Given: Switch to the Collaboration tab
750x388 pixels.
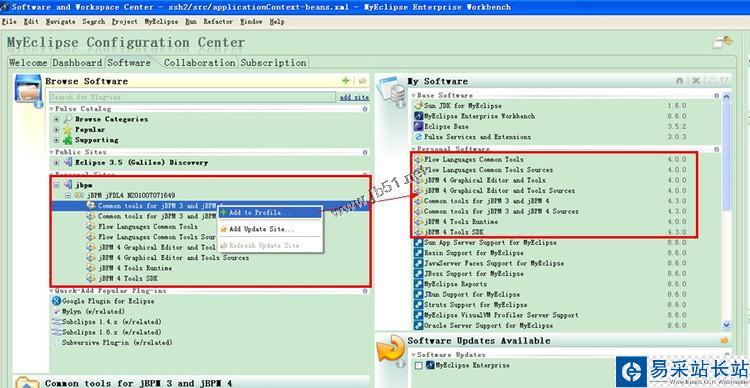Looking at the screenshot, I should click(199, 63).
